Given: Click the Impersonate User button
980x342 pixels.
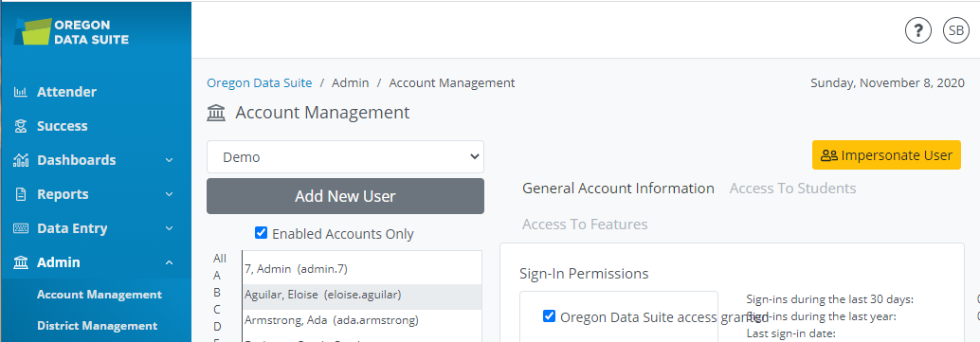Looking at the screenshot, I should coord(886,155).
